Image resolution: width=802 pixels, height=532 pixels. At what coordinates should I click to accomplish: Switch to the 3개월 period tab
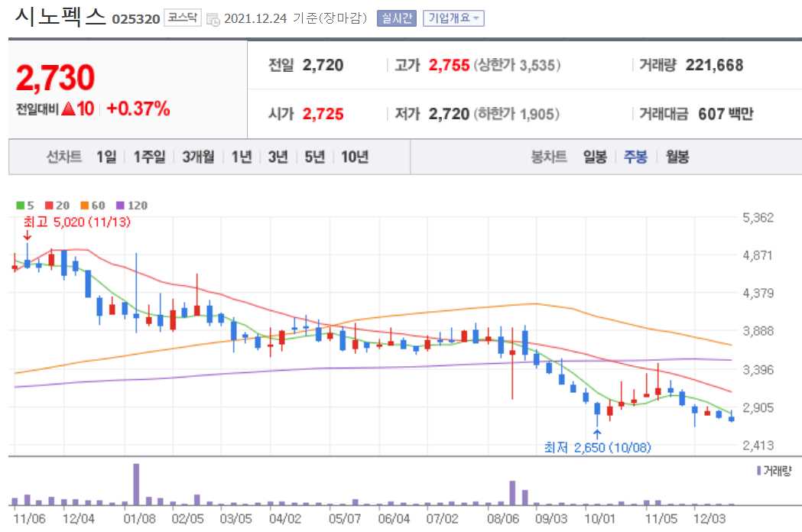tap(199, 156)
